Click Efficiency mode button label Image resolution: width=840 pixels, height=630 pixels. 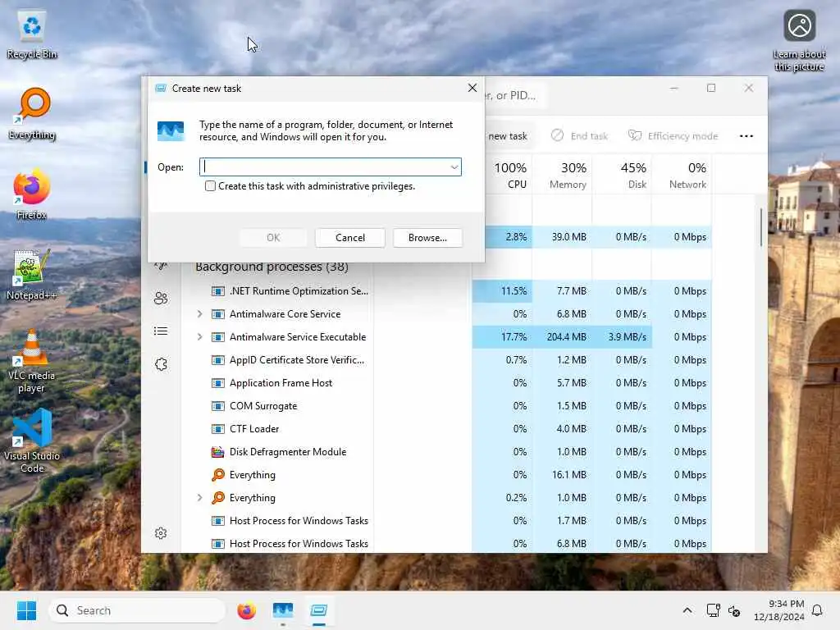682,136
